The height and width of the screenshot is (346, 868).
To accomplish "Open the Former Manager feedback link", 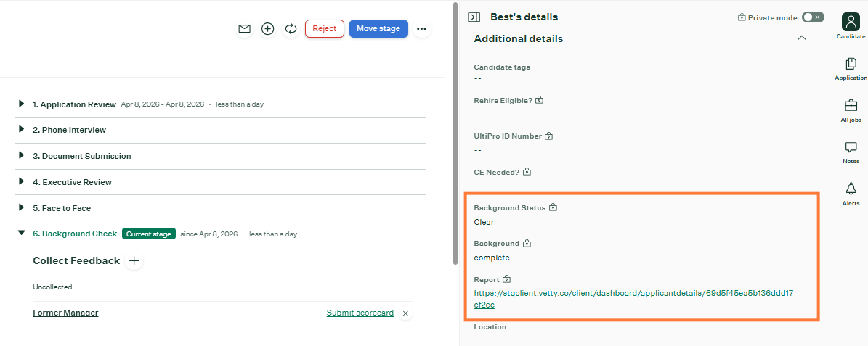I will pyautogui.click(x=66, y=313).
